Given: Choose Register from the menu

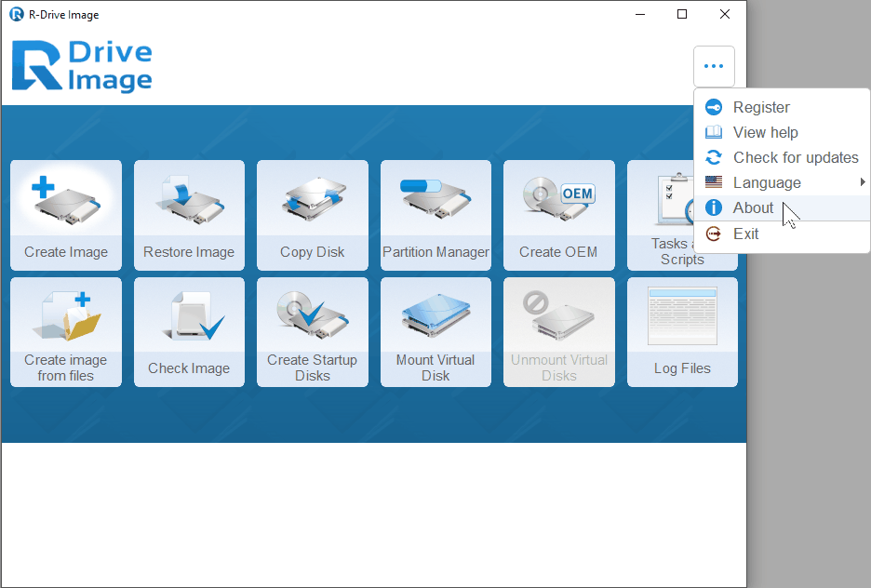Looking at the screenshot, I should click(x=782, y=107).
